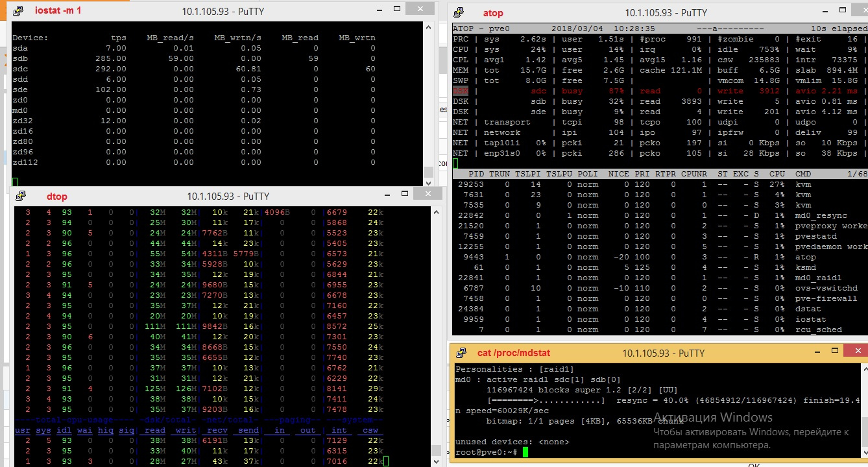
Task: Click 'ATOP - pve0' header in atop
Action: pos(481,29)
